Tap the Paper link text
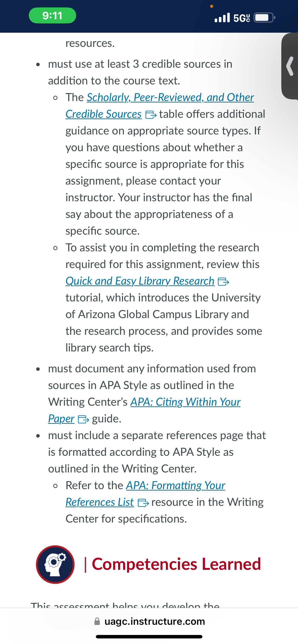298x644 pixels. tap(61, 419)
